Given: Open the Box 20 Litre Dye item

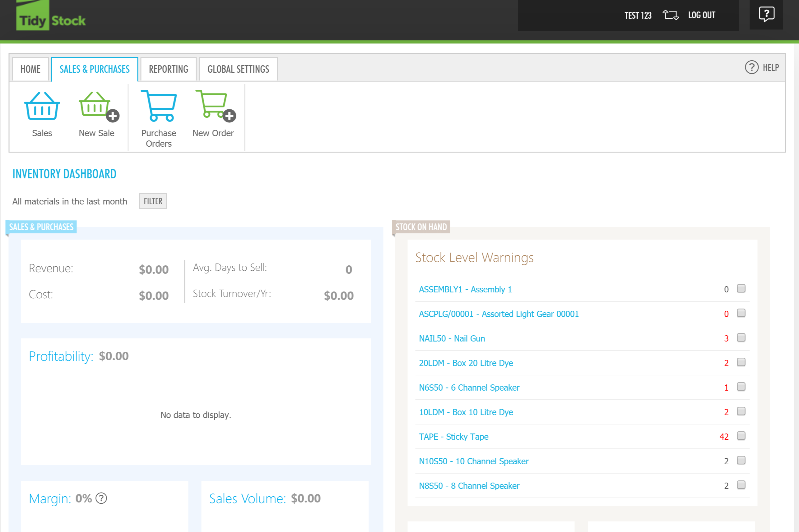Looking at the screenshot, I should (x=466, y=363).
